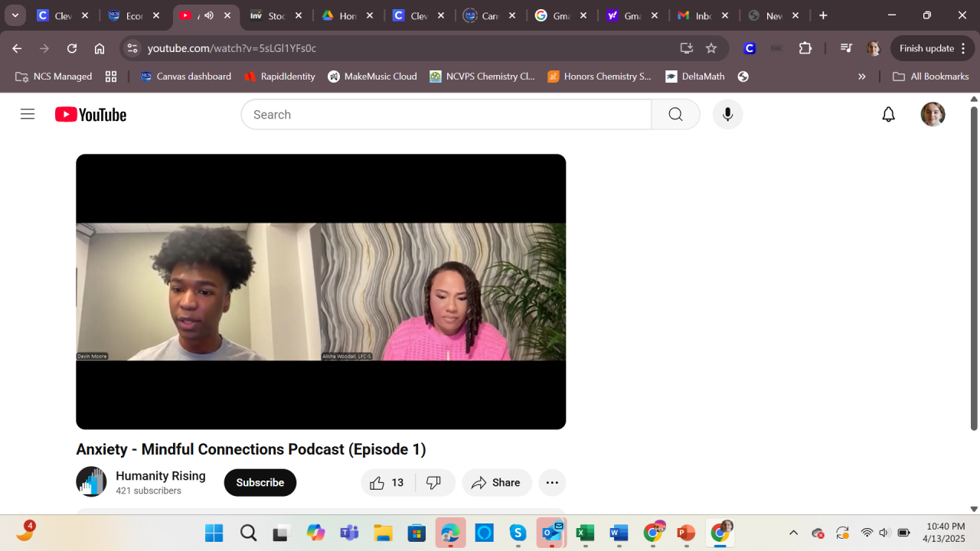980x551 pixels.
Task: Go forward with the browser forward arrow
Action: (x=44, y=48)
